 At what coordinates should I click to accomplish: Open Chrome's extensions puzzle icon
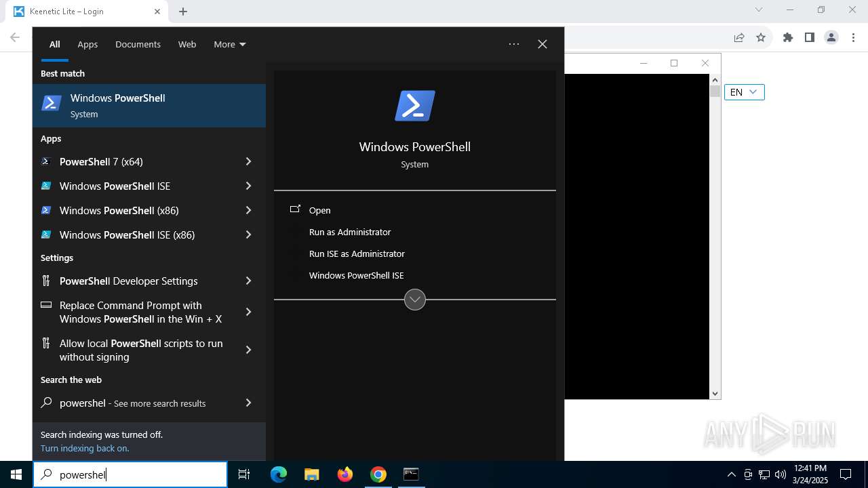[788, 37]
